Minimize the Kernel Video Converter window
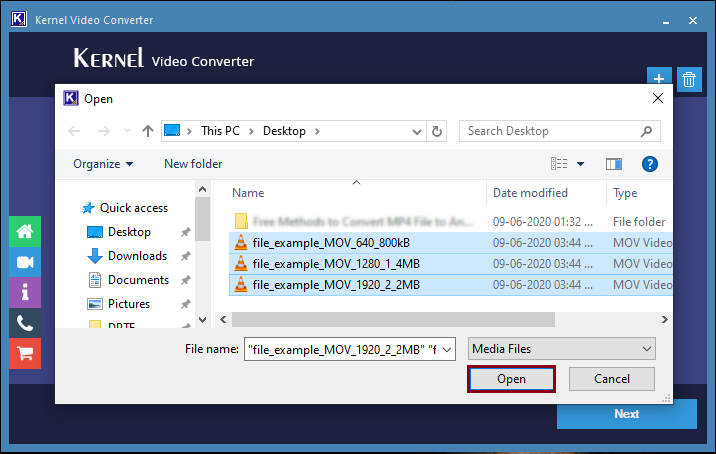Image resolution: width=716 pixels, height=454 pixels. (666, 21)
